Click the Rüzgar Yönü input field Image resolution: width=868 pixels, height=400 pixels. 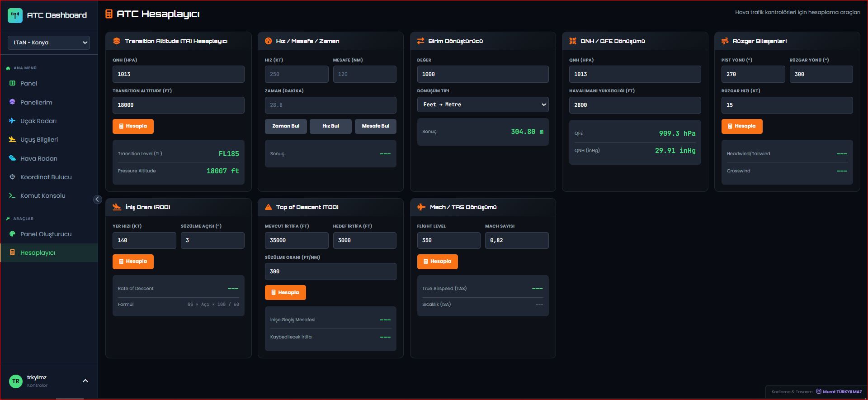coord(821,74)
